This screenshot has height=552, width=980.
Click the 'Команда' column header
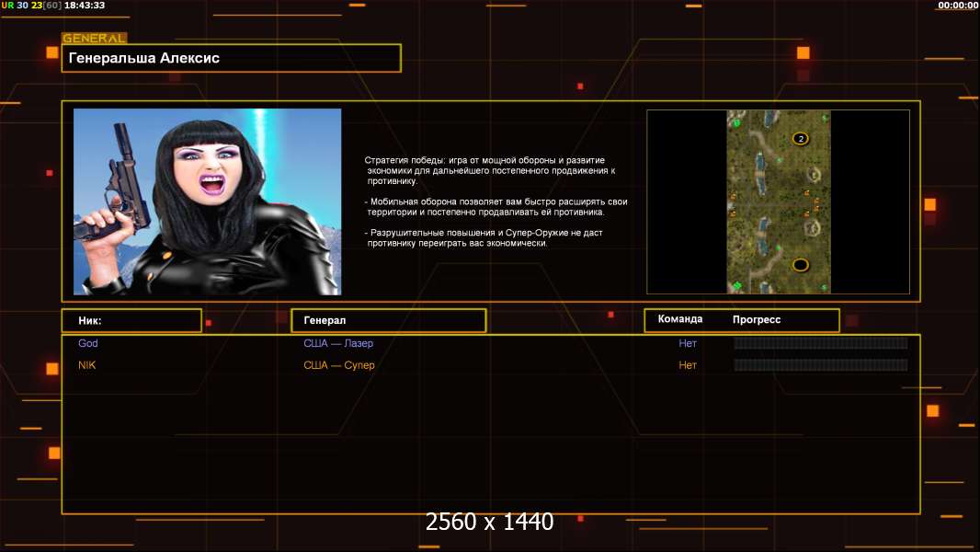680,319
